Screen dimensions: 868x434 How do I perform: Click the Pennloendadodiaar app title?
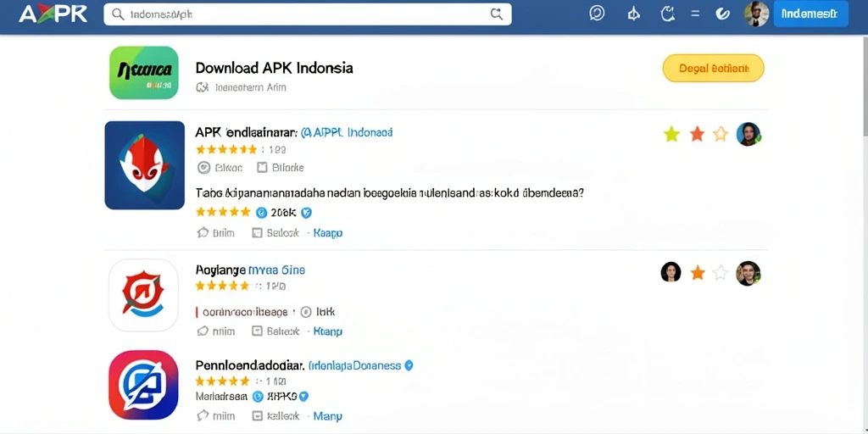coord(250,365)
